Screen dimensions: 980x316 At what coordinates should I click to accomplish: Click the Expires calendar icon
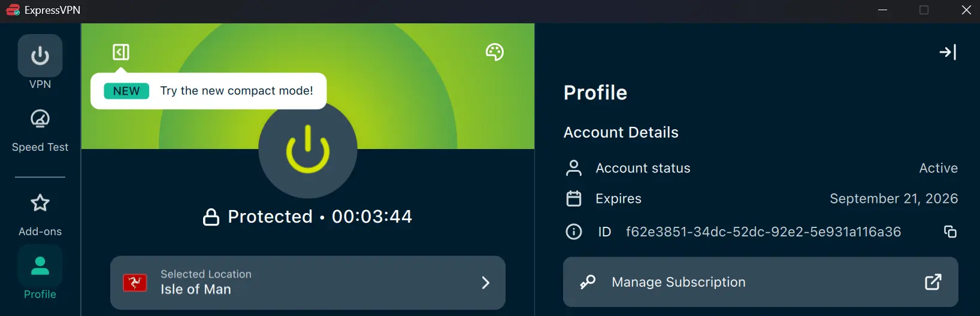pyautogui.click(x=574, y=199)
